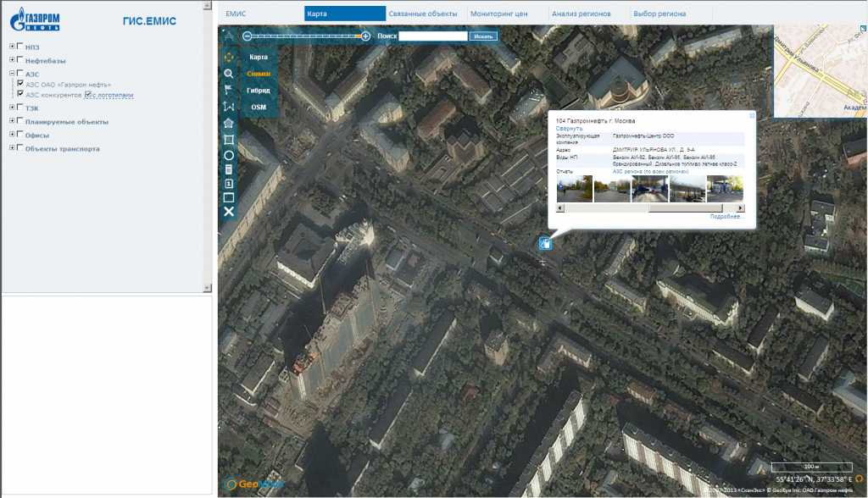Switch to the Анализ регионов tab
Viewport: 868px width, 498px height.
(581, 14)
